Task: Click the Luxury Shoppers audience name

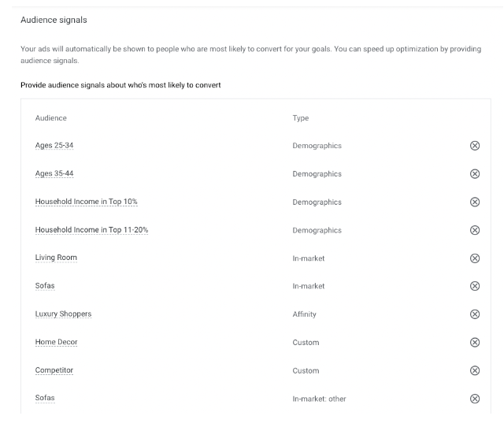Action: (x=63, y=314)
